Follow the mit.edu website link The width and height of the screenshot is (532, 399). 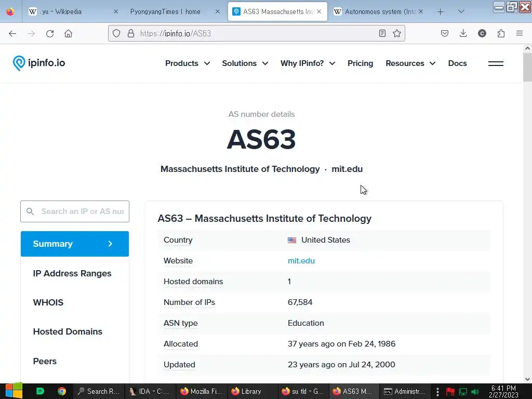point(301,261)
